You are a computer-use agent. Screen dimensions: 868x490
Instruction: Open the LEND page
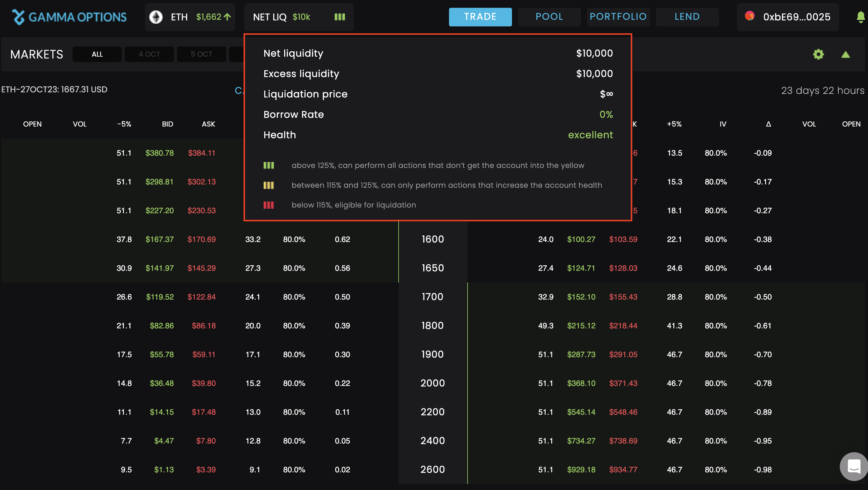pyautogui.click(x=687, y=17)
